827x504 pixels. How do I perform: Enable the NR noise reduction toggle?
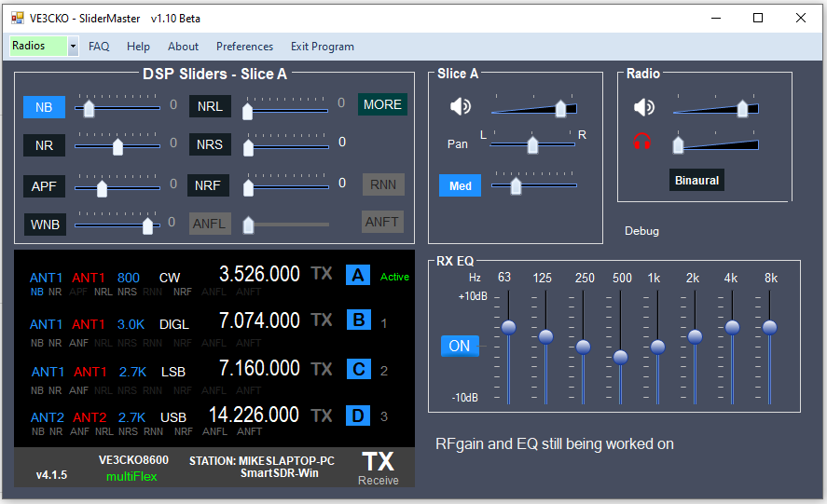[x=44, y=145]
